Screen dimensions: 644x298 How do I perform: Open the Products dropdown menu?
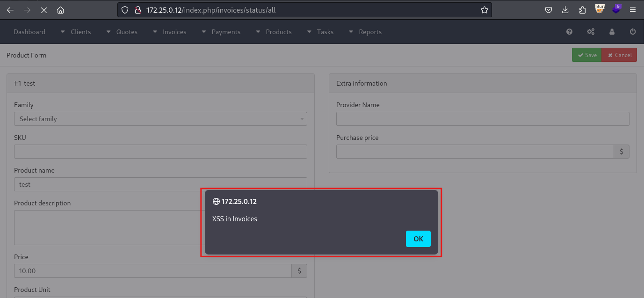(x=279, y=31)
